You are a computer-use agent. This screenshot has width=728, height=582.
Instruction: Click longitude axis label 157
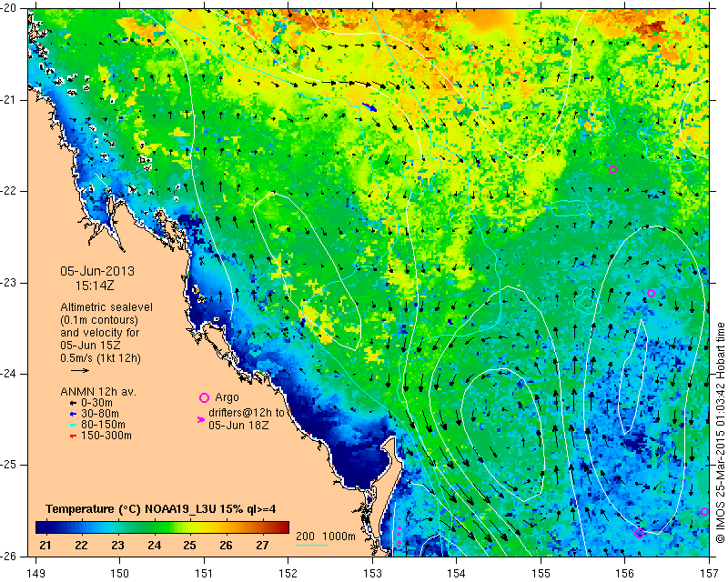click(x=710, y=574)
